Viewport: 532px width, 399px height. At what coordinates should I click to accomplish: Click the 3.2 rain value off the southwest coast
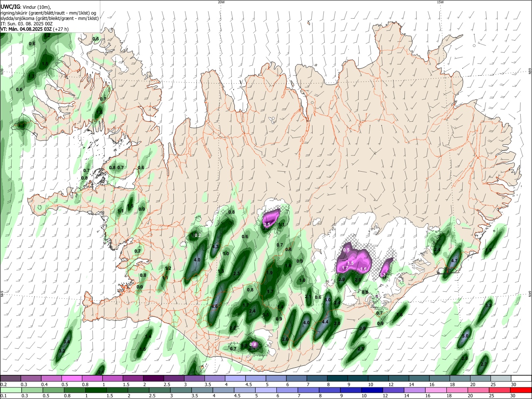(62, 351)
